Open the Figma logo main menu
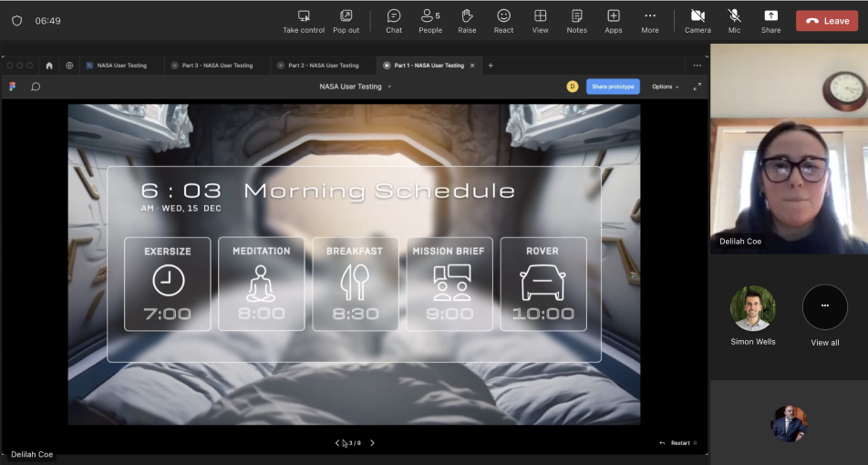868x465 pixels. click(x=12, y=87)
